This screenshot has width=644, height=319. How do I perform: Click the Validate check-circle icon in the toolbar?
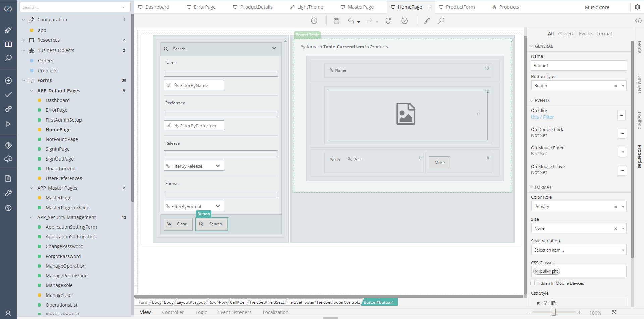pyautogui.click(x=405, y=20)
